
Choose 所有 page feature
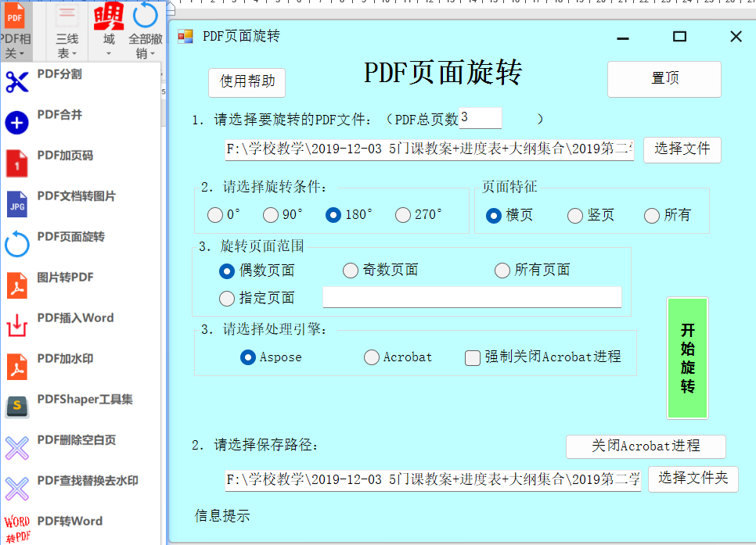tap(668, 215)
